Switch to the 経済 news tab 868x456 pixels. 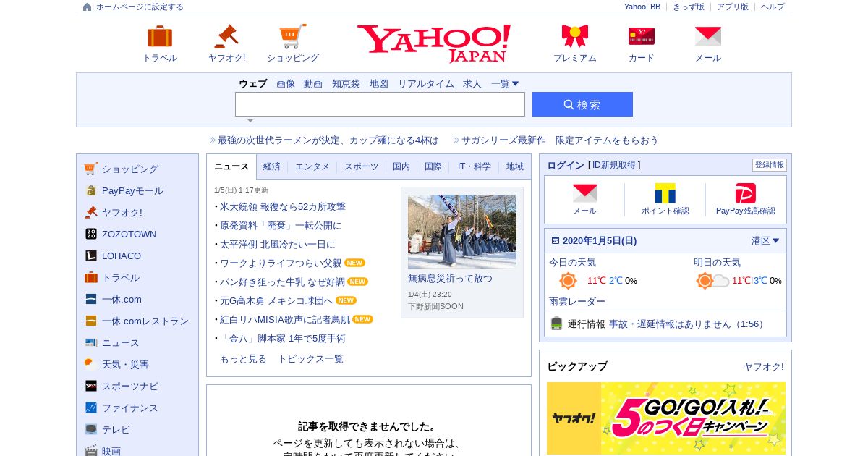pyautogui.click(x=272, y=166)
